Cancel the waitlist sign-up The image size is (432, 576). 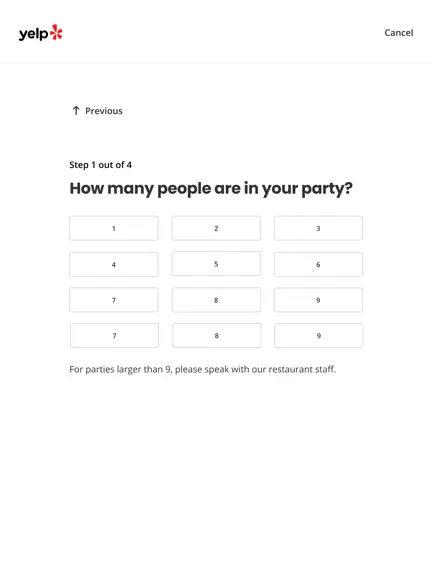tap(399, 33)
